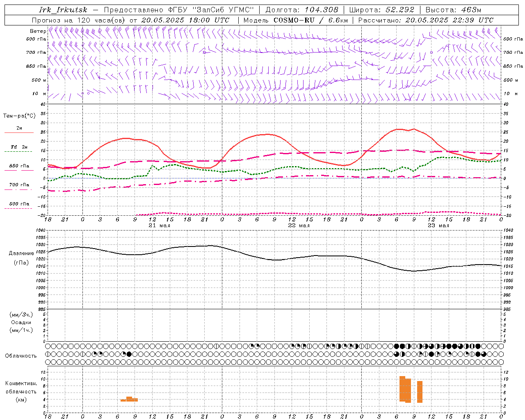The width and height of the screenshot is (525, 420).
Task: Click the Облачность row label
Action: (x=21, y=356)
